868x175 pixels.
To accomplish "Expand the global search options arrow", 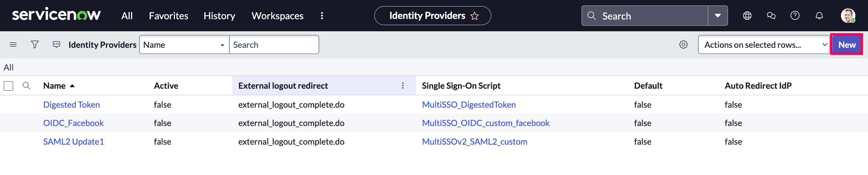I will pos(718,16).
